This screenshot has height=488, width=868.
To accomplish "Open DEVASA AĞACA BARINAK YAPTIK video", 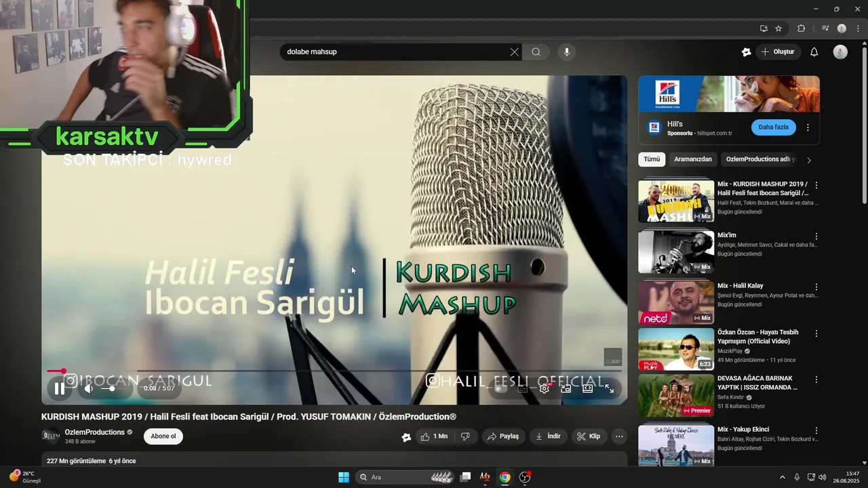I will [757, 383].
